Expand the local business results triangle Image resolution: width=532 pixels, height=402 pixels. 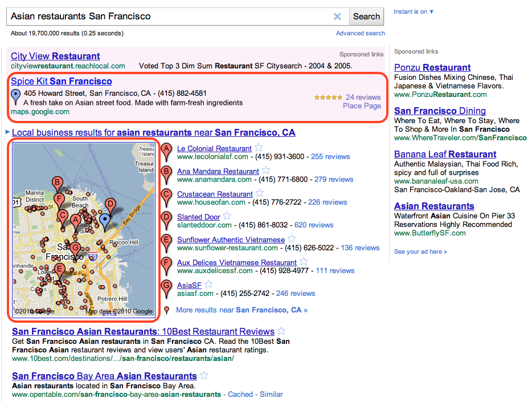click(7, 132)
